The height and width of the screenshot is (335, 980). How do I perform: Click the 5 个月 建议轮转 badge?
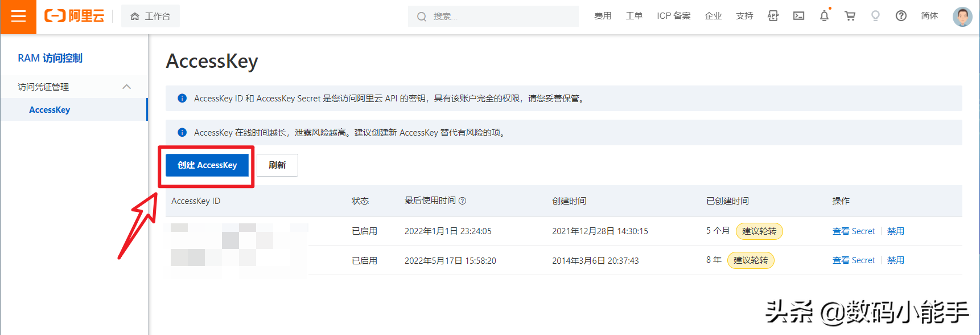point(759,231)
